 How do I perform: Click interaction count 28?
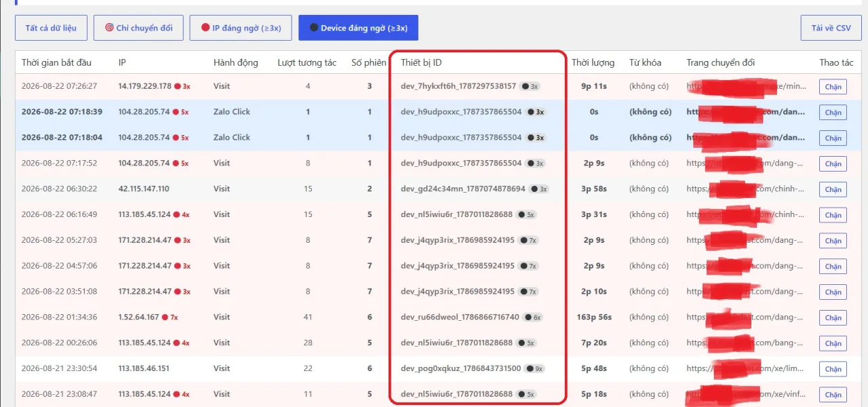tap(308, 343)
